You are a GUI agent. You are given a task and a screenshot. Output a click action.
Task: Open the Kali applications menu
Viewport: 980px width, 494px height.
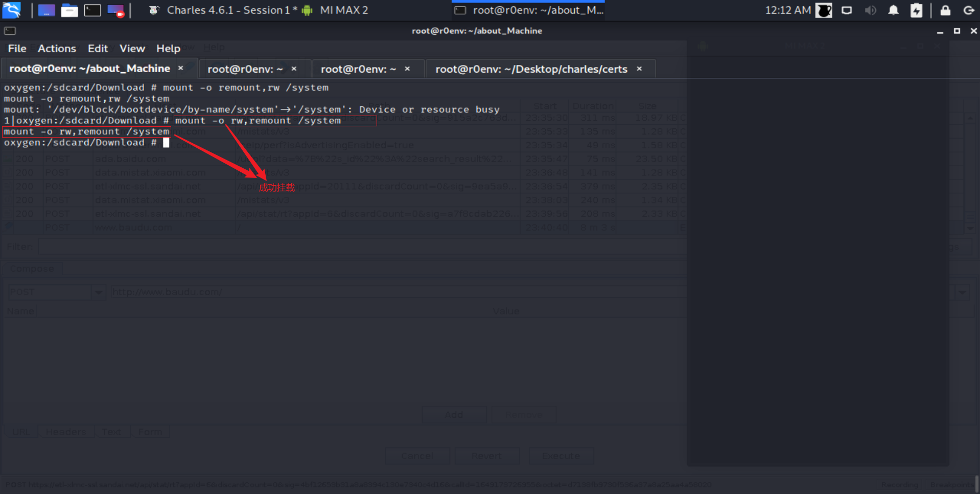tap(11, 10)
